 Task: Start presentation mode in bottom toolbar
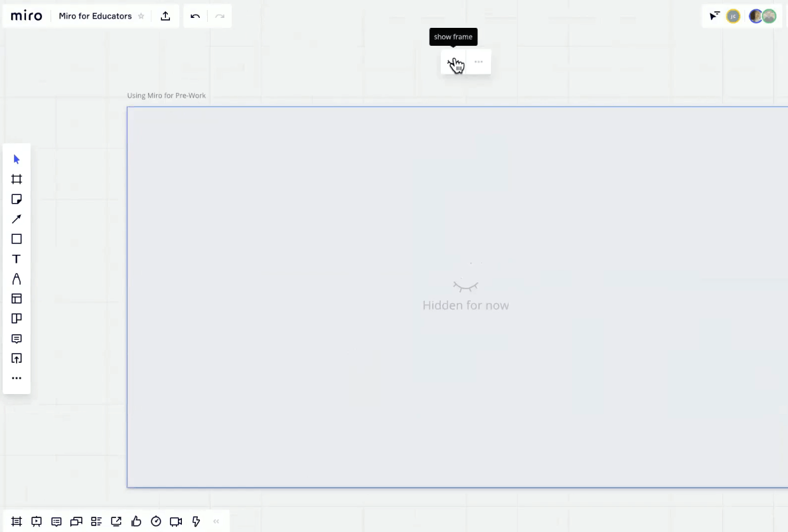tap(37, 521)
